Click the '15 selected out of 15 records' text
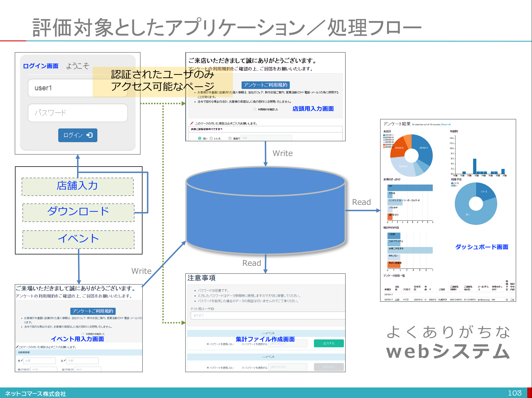Viewport: 532px width, 398px height. (426, 124)
